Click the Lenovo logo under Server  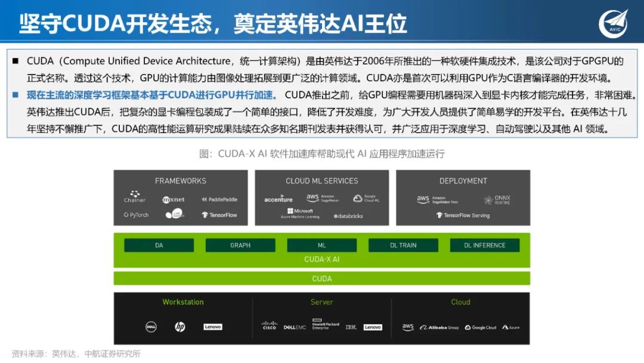373,327
